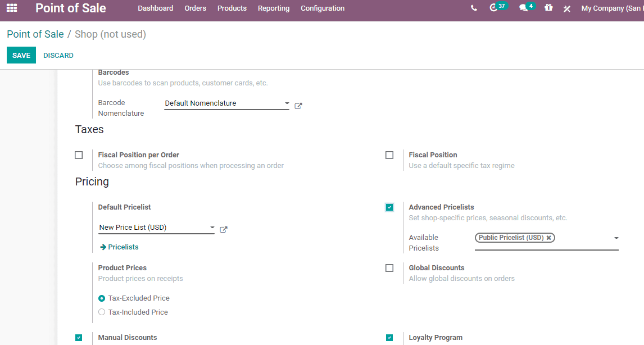The image size is (644, 345).
Task: Uncheck Manual Discounts checkbox
Action: coord(79,338)
